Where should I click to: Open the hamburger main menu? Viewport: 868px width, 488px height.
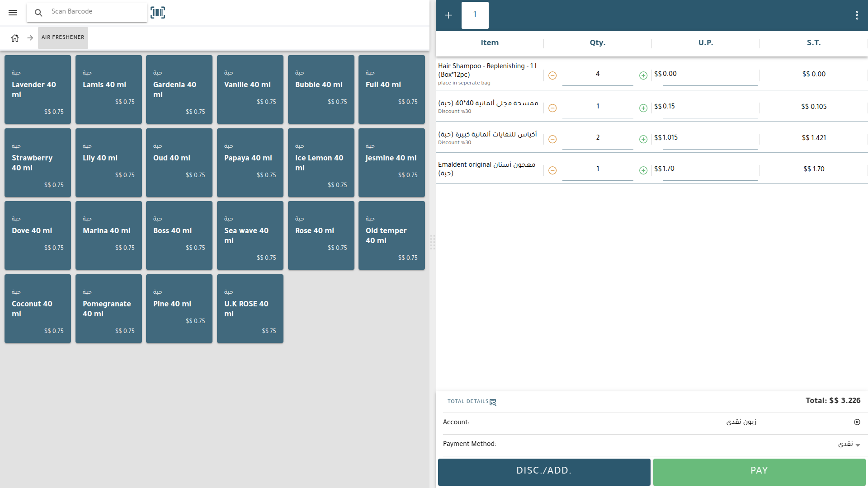pos(13,13)
